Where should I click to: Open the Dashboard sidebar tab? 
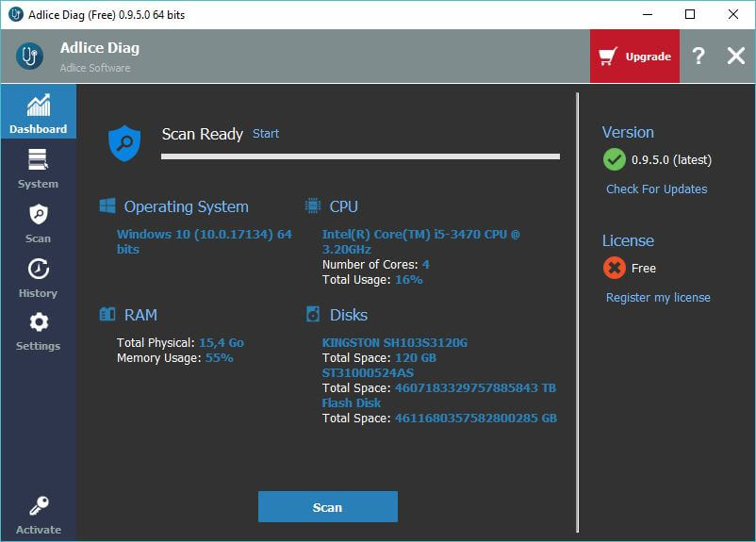[38, 112]
